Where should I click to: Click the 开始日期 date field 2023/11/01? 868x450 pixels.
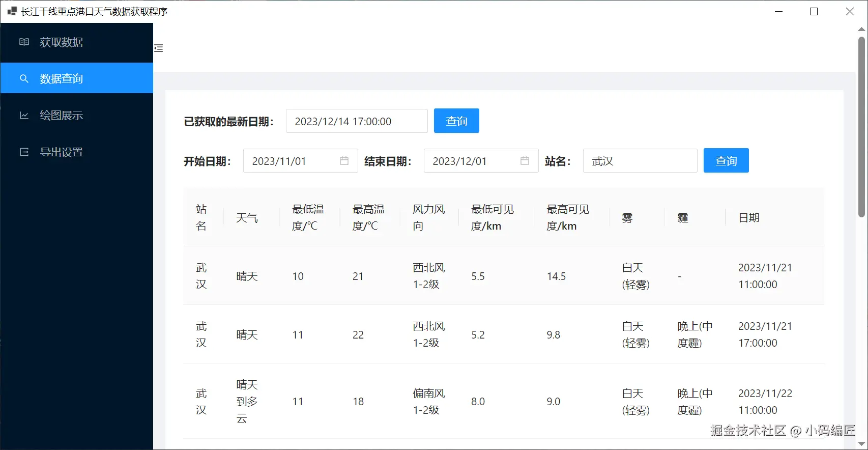[301, 161]
